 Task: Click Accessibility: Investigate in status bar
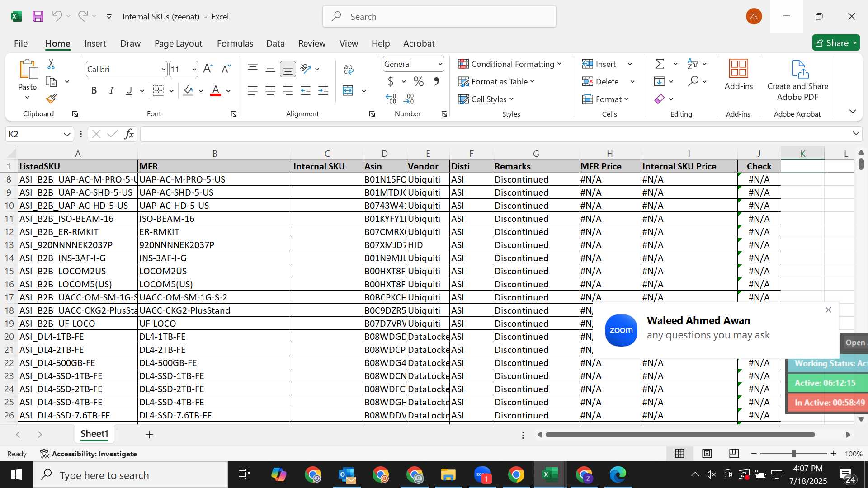pyautogui.click(x=89, y=454)
